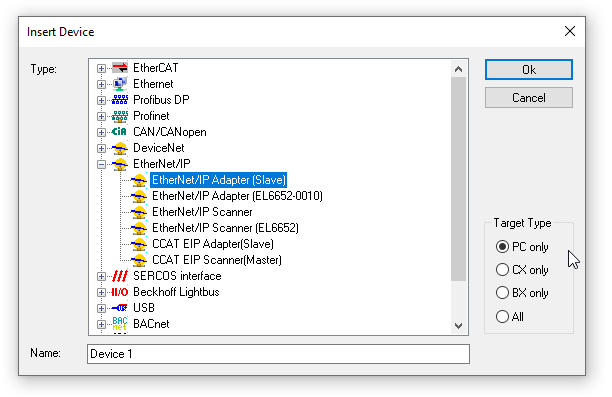The width and height of the screenshot is (612, 397).
Task: Select the Profibus DP label
Action: (161, 100)
